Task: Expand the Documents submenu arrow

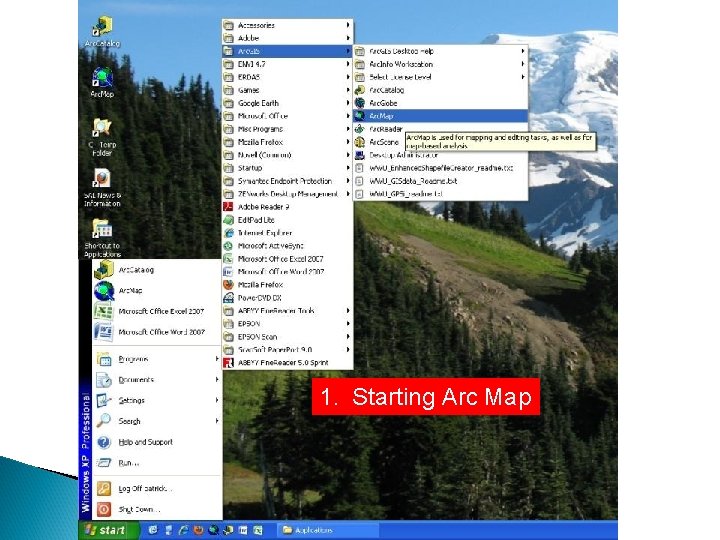Action: point(217,380)
